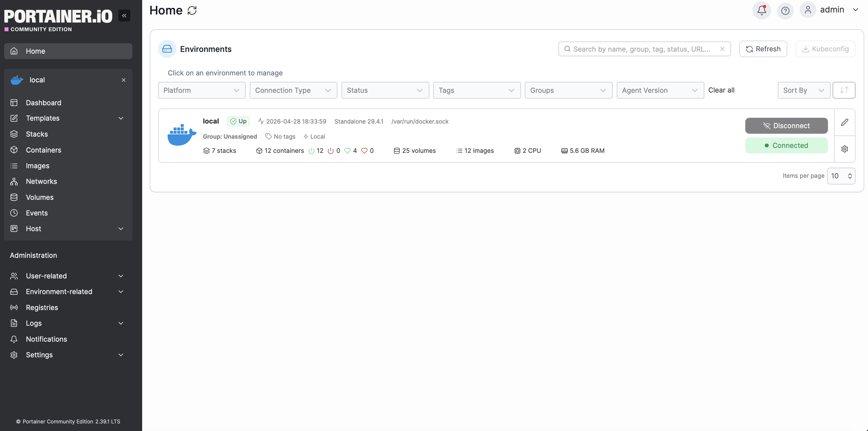868x431 pixels.
Task: Click the 12 containers count
Action: (x=280, y=151)
